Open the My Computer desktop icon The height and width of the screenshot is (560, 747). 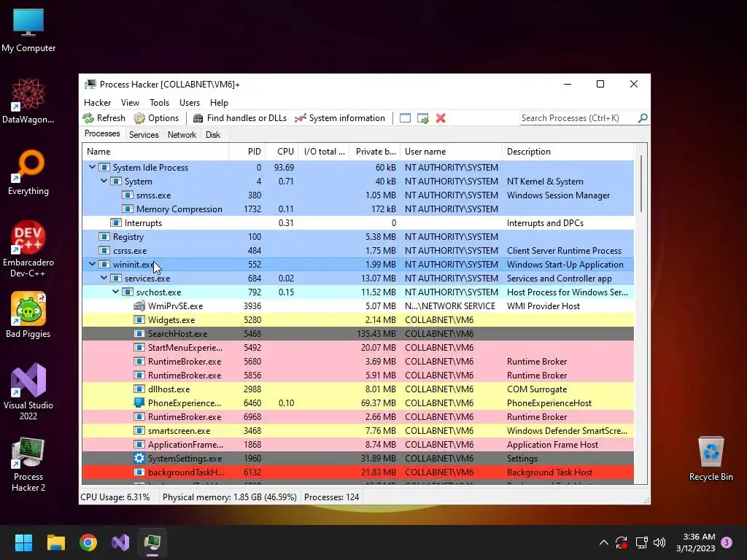coord(28,31)
